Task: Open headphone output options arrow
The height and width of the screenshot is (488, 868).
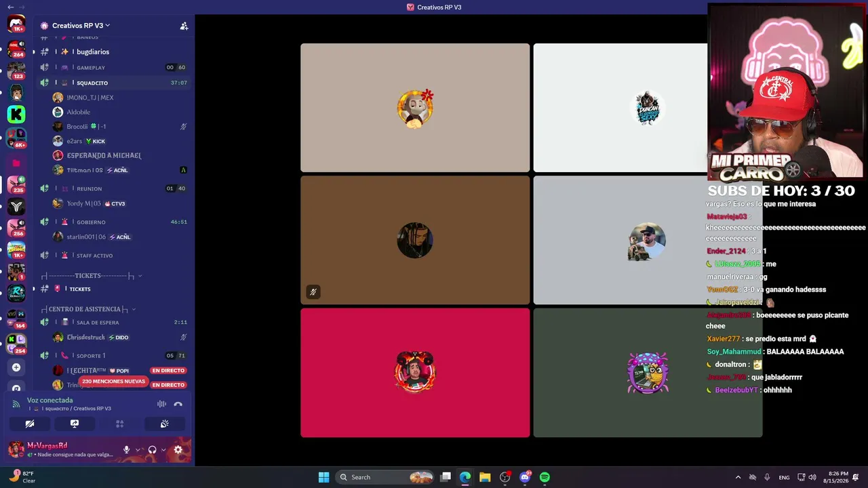Action: pyautogui.click(x=163, y=449)
